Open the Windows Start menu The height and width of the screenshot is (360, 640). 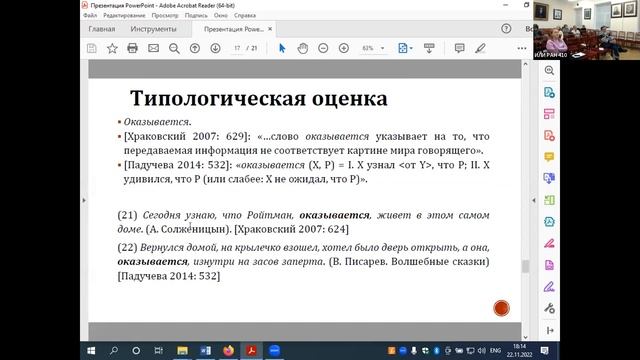pos(91,351)
